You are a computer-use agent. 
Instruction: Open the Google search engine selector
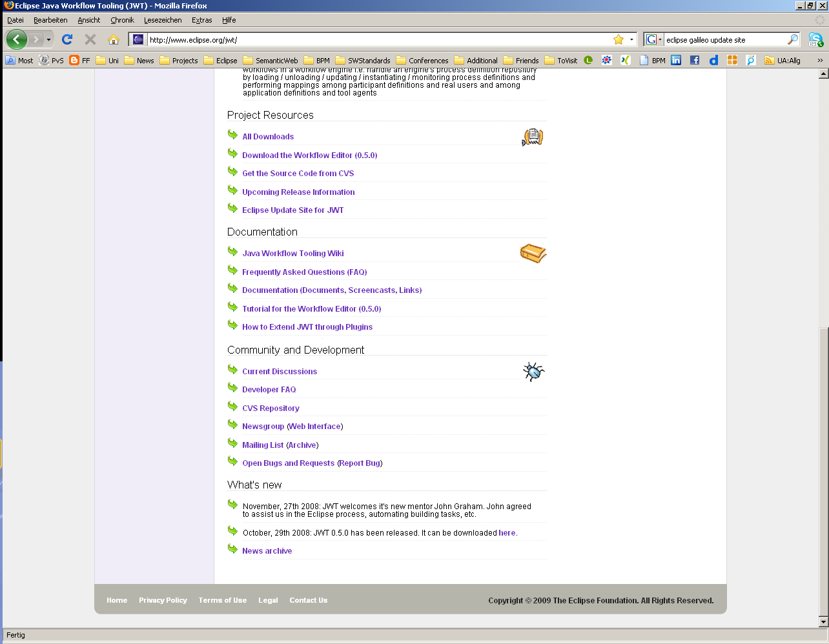point(654,40)
